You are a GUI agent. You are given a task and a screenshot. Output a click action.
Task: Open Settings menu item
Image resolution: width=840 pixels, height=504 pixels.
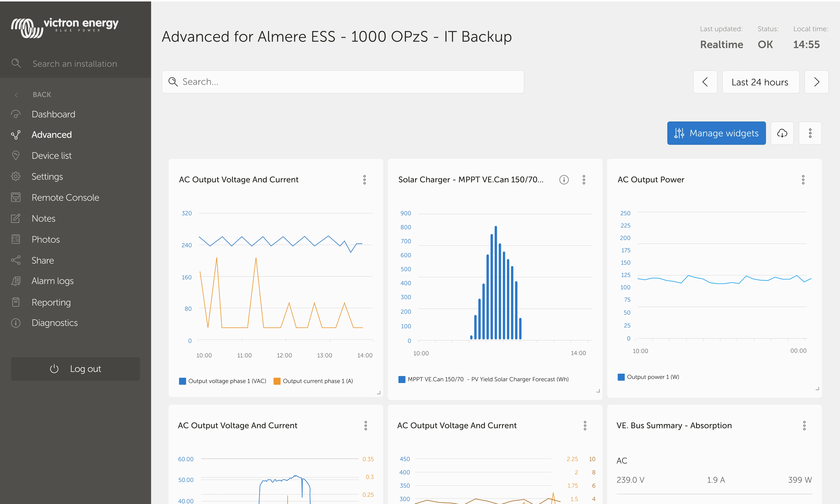pyautogui.click(x=47, y=177)
